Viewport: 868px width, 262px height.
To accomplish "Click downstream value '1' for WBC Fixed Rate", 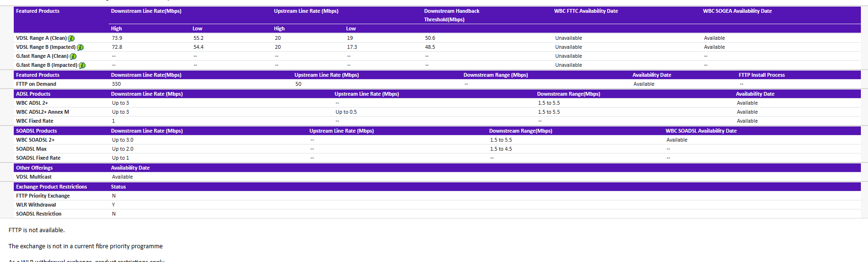I will 113,121.
